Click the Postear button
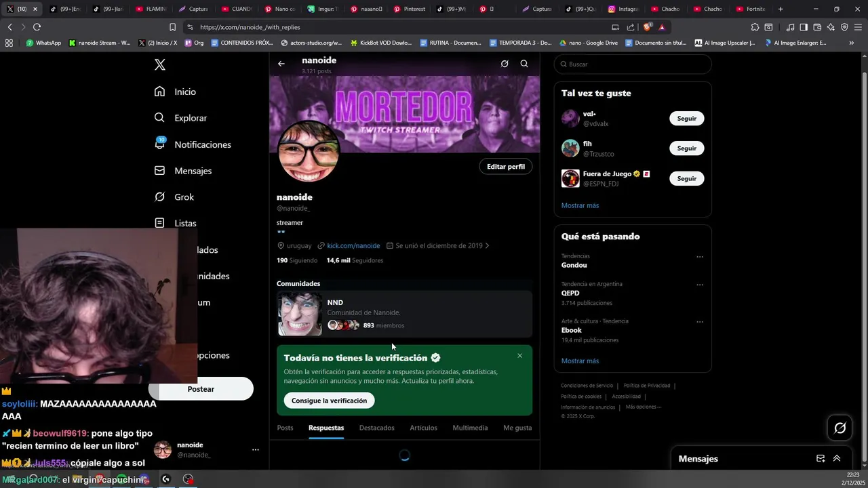Image resolution: width=868 pixels, height=488 pixels. [x=201, y=389]
